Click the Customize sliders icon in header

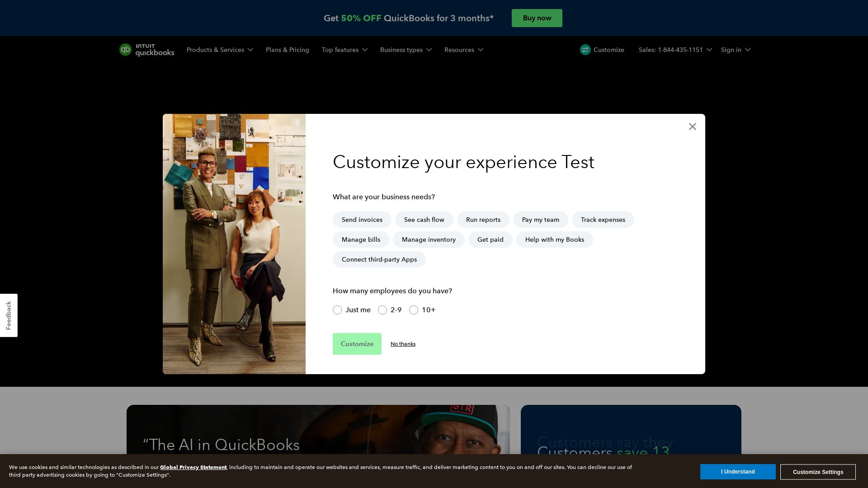(585, 50)
